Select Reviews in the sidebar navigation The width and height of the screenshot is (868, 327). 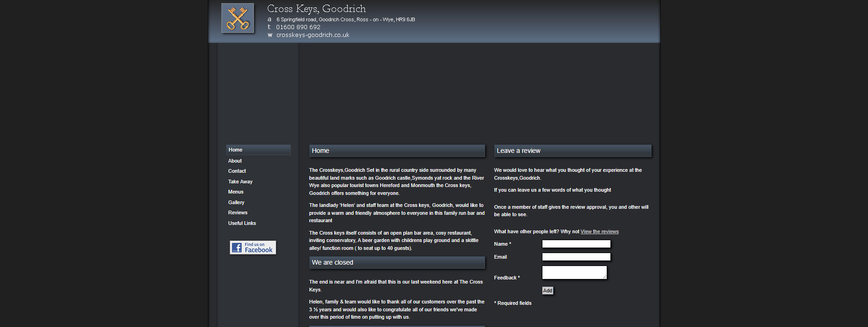tap(238, 212)
